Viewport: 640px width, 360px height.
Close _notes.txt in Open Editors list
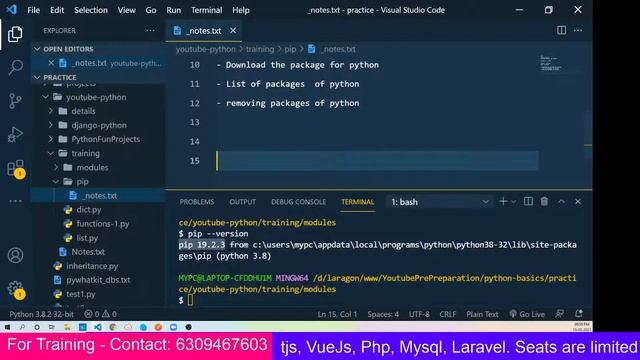(51, 63)
